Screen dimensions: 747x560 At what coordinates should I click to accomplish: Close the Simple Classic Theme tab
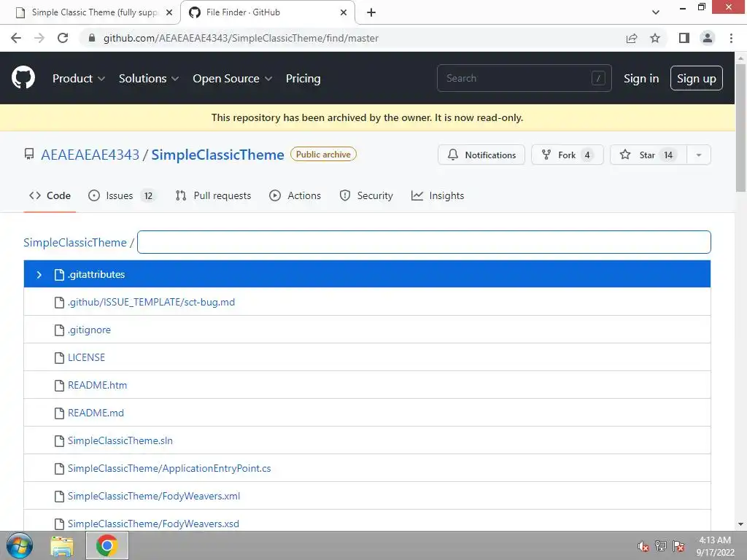click(x=169, y=12)
